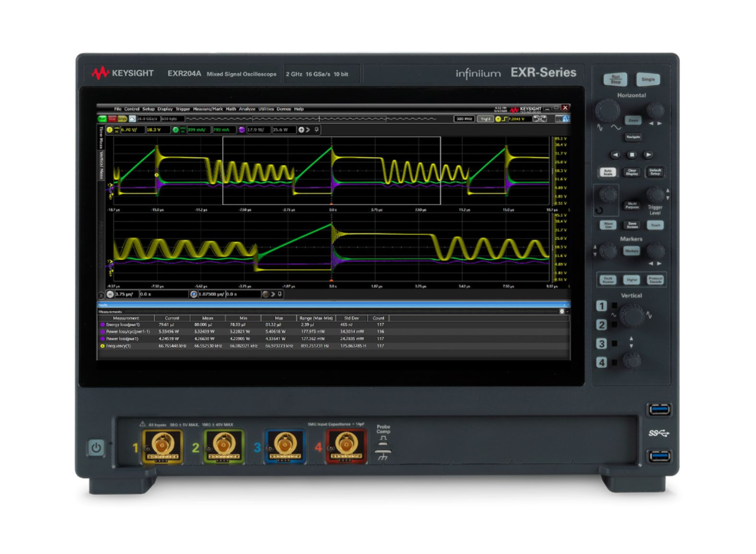This screenshot has height=554, width=756.
Task: Click the undo arrow icon in toolbar
Action: (x=536, y=119)
